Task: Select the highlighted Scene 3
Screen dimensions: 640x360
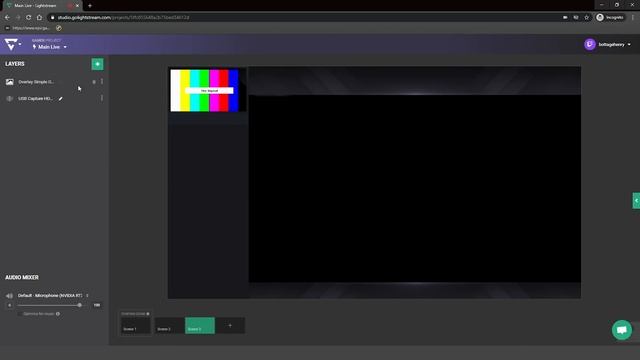Action: coord(200,326)
